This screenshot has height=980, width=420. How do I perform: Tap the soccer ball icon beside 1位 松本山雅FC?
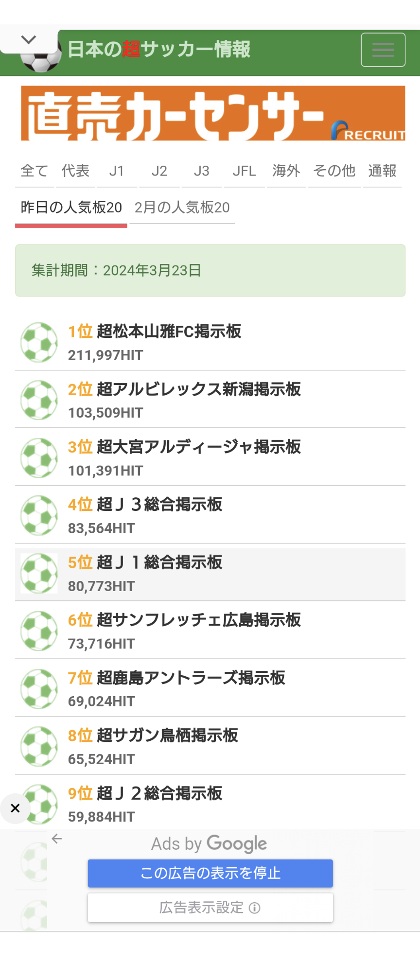39,343
